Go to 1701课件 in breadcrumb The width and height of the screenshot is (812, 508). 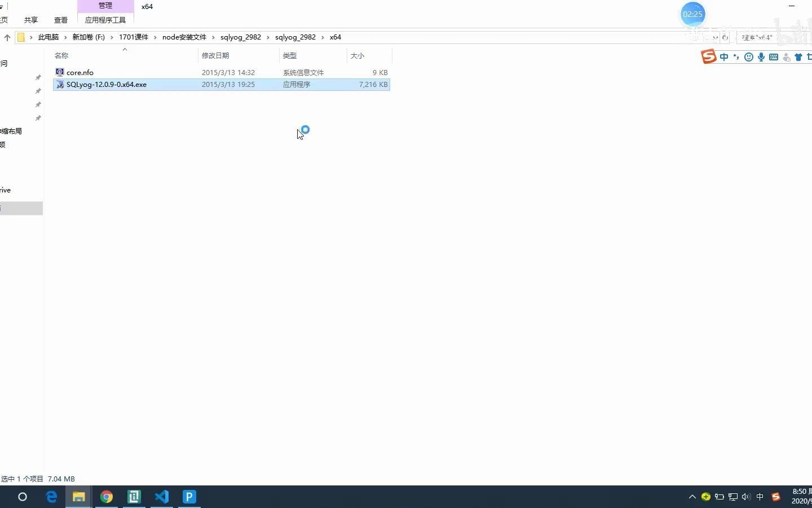tap(134, 37)
